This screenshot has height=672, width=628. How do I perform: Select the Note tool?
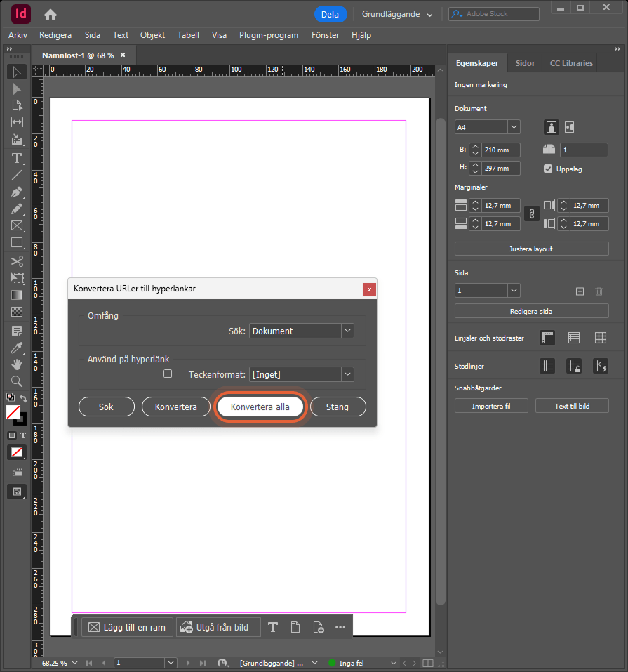coord(17,331)
